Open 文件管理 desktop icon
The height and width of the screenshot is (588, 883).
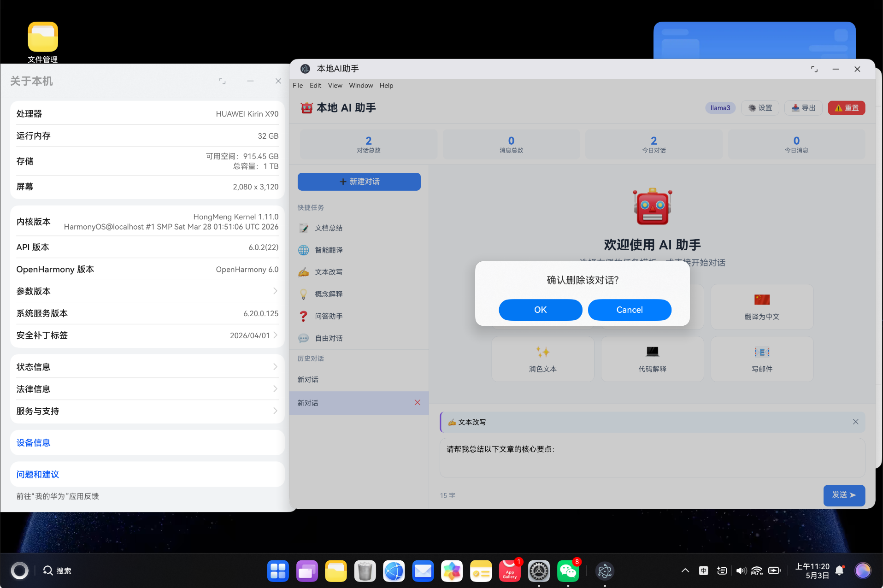point(42,42)
